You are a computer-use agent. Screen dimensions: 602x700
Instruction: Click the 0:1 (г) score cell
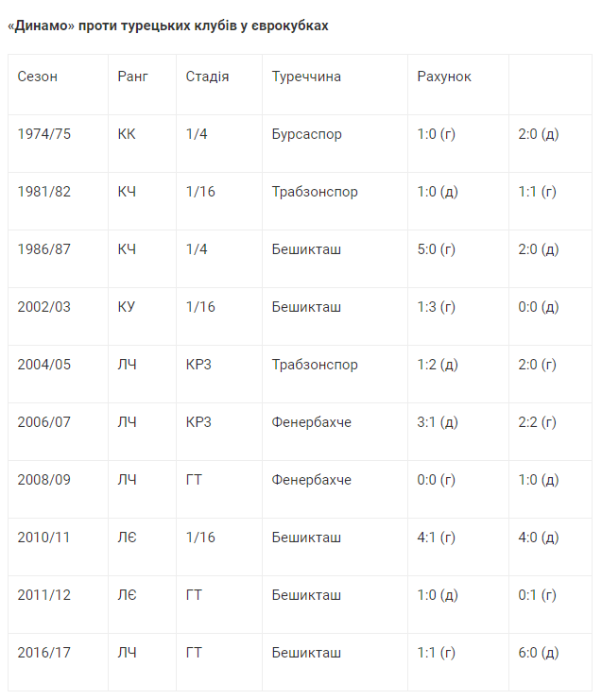538,595
